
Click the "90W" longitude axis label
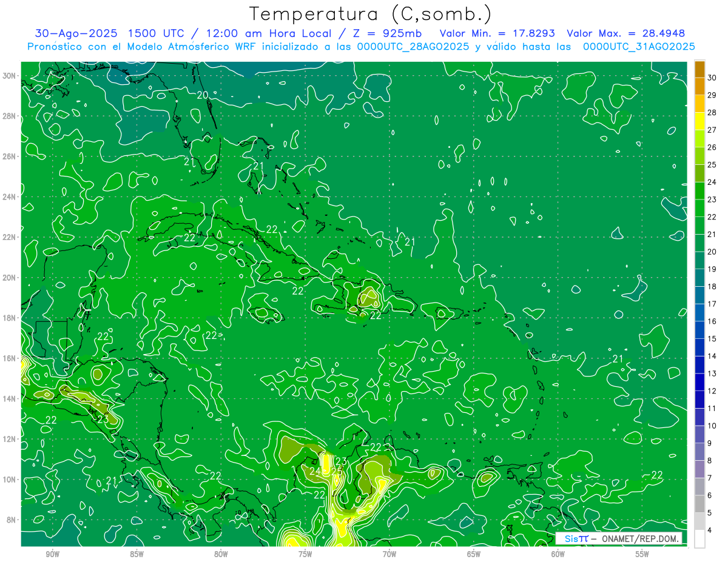coord(52,555)
